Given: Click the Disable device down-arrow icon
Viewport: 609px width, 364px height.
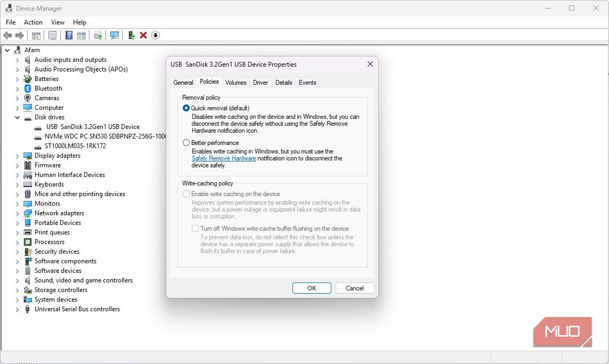Looking at the screenshot, I should [156, 35].
